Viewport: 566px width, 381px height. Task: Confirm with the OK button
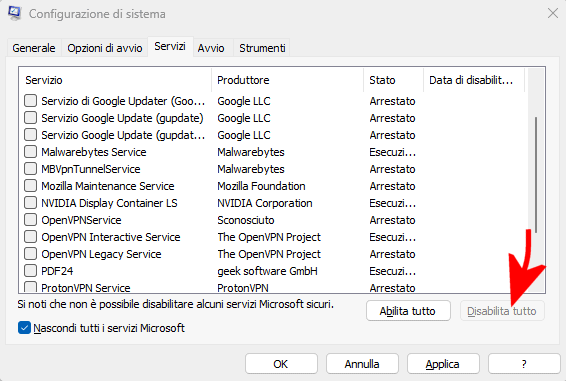click(281, 364)
